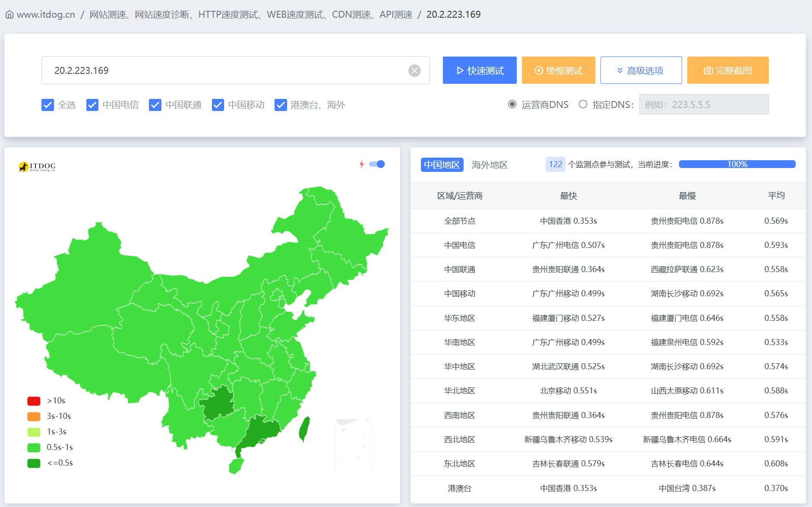This screenshot has width=812, height=507.
Task: Uncheck the 中国移动 checkbox
Action: (x=218, y=105)
